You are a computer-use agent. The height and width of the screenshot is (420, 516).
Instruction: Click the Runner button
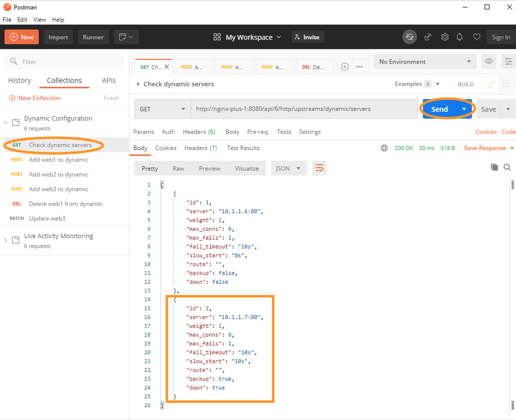coord(93,37)
